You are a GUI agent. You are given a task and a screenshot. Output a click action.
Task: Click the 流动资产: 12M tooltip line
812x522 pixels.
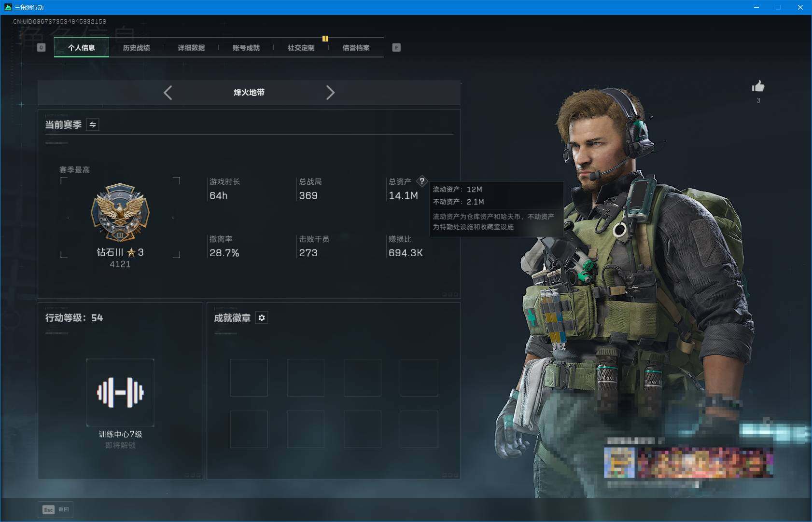click(x=458, y=190)
